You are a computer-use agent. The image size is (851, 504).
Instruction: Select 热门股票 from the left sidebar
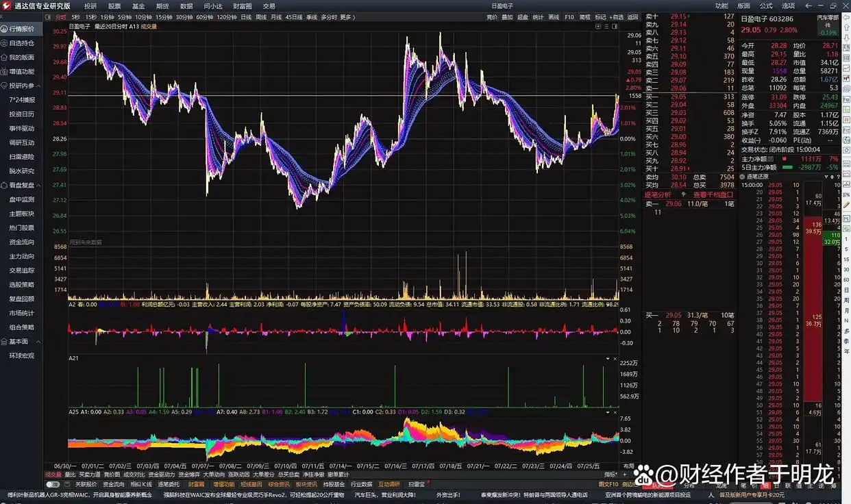(x=22, y=227)
